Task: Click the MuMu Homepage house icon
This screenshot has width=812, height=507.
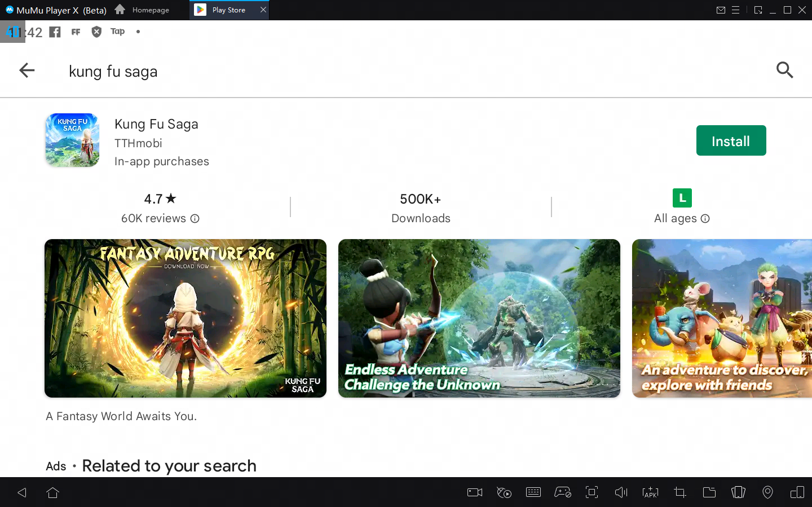Action: [120, 9]
